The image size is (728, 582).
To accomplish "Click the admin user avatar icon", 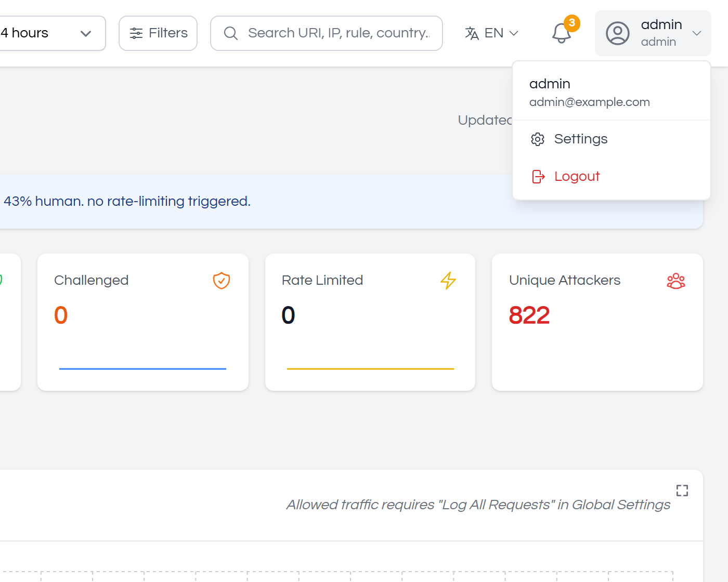I will [x=618, y=33].
